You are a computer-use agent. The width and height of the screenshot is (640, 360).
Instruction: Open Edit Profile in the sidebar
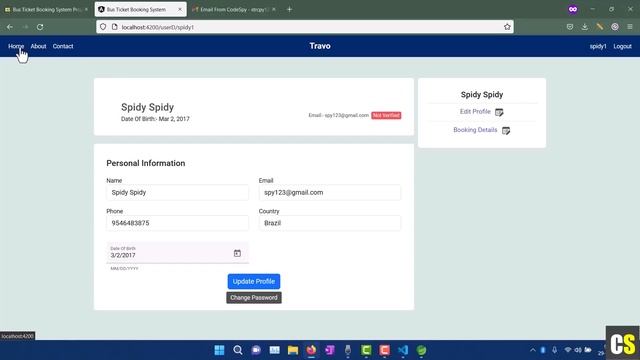475,111
